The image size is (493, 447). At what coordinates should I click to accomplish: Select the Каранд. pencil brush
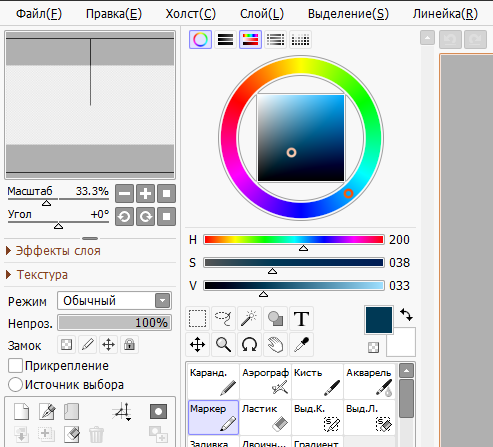click(x=213, y=381)
